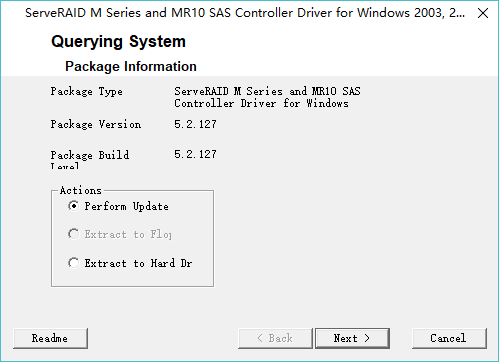Select the disabled Extract to Floppy option

tap(120, 234)
